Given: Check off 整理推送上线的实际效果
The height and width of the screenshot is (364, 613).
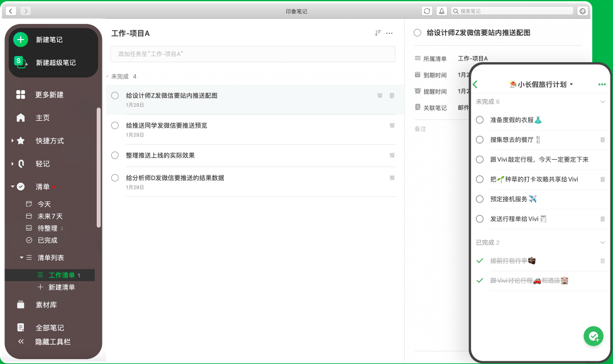Looking at the screenshot, I should [115, 155].
